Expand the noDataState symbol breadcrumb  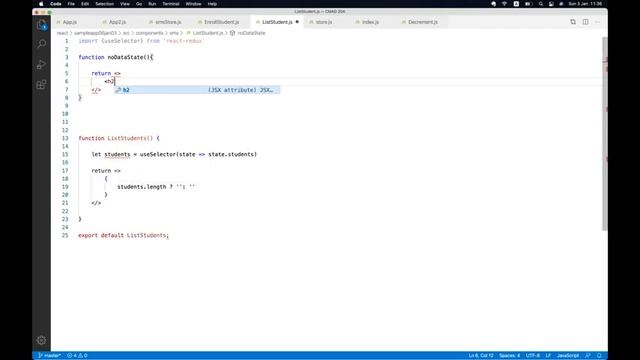(x=248, y=33)
